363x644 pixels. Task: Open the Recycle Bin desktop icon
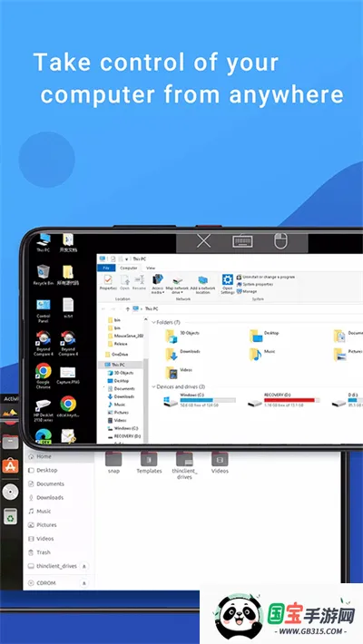pos(44,275)
